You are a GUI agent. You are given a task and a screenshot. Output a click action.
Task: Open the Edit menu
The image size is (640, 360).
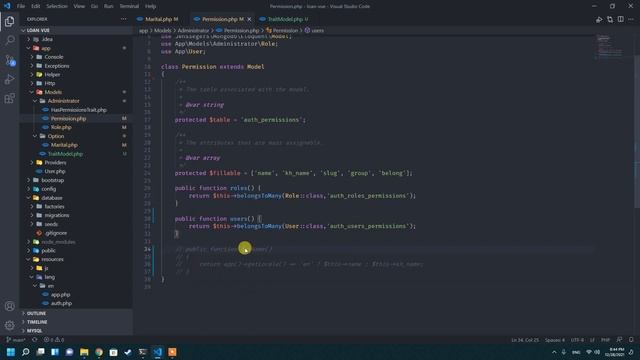(x=36, y=6)
